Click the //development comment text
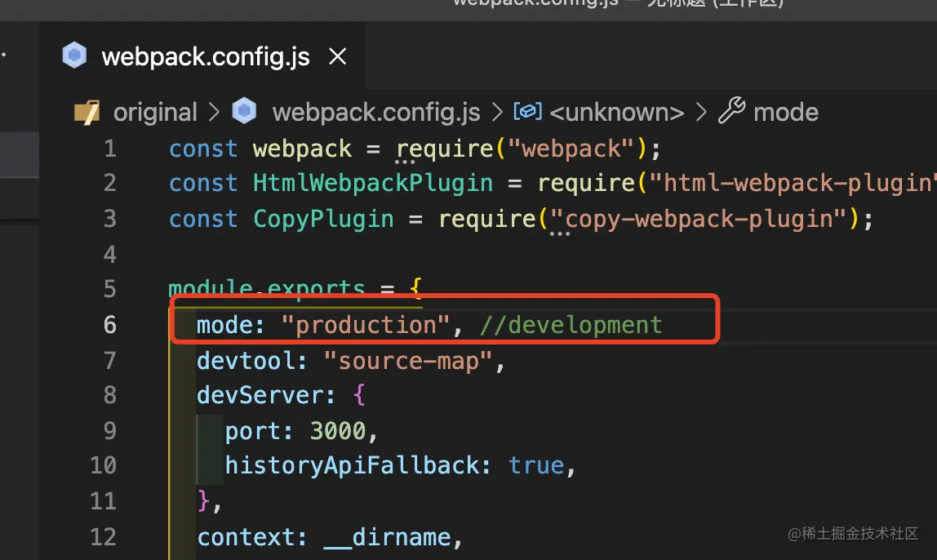 point(571,325)
